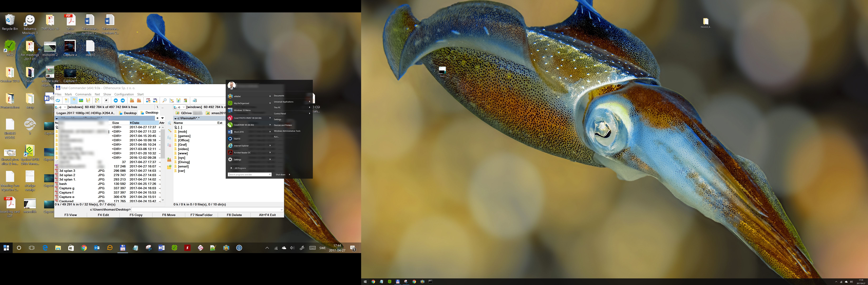Click the SWE language indicator
Screen dimensions: 868x285
[x=322, y=248]
